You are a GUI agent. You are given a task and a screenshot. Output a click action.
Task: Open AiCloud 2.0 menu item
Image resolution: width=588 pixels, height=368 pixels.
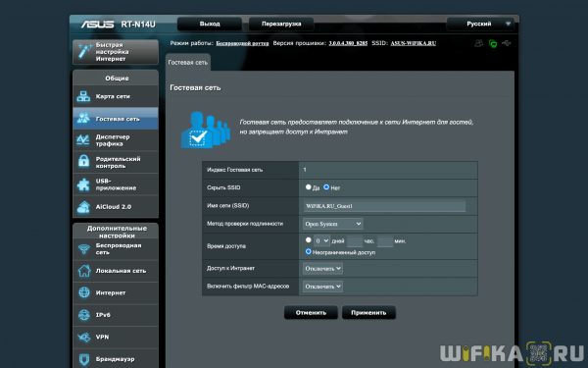point(116,206)
